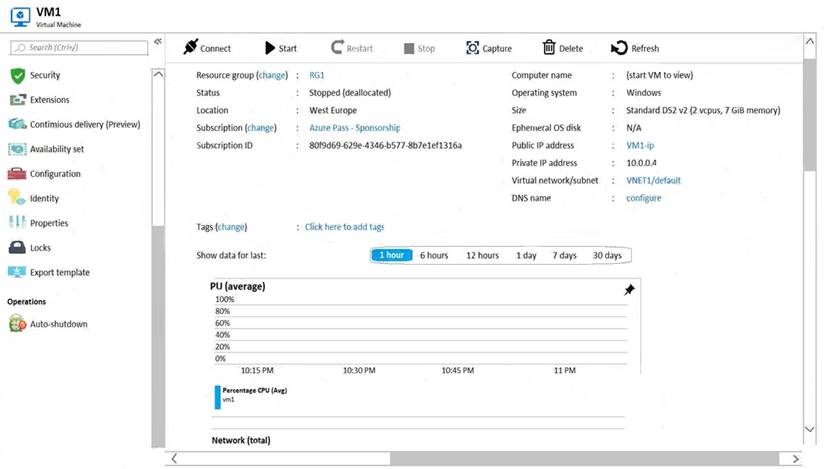Open the Auto-shutdown clock icon
Viewport: 824px width, 469px height.
(17, 324)
